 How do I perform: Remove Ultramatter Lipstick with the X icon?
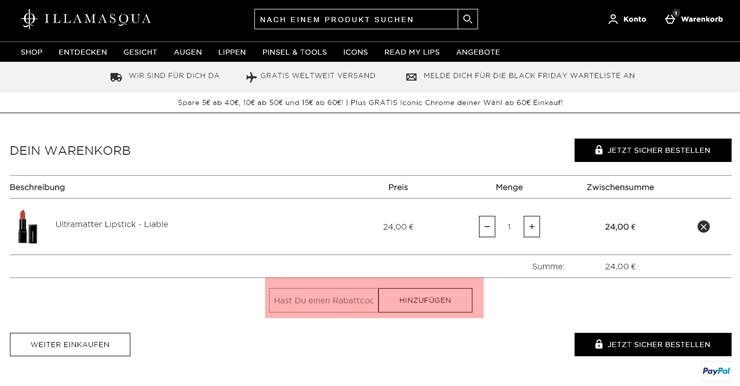(703, 227)
